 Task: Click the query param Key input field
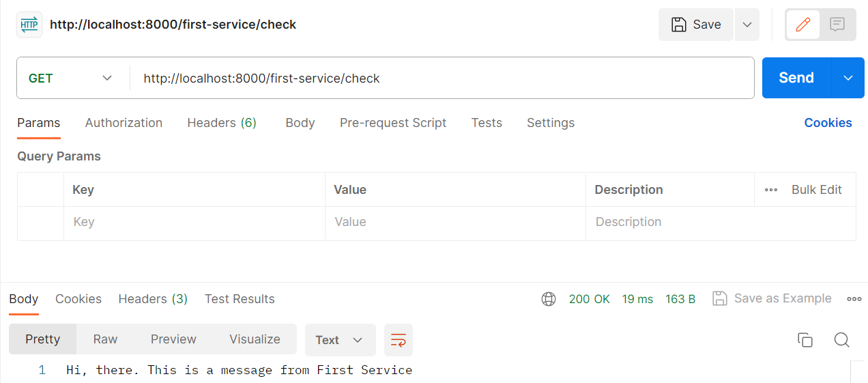(194, 222)
